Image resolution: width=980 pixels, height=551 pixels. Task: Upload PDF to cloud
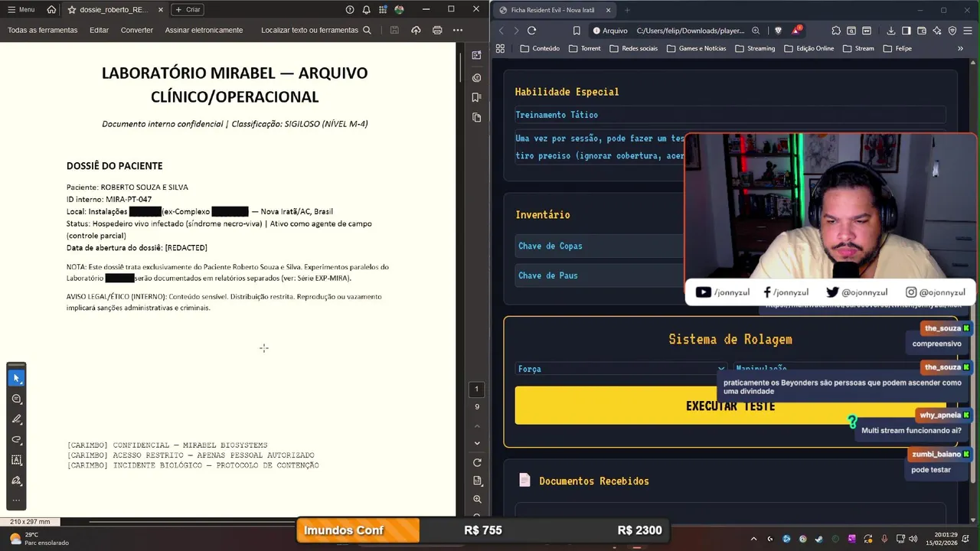[416, 31]
